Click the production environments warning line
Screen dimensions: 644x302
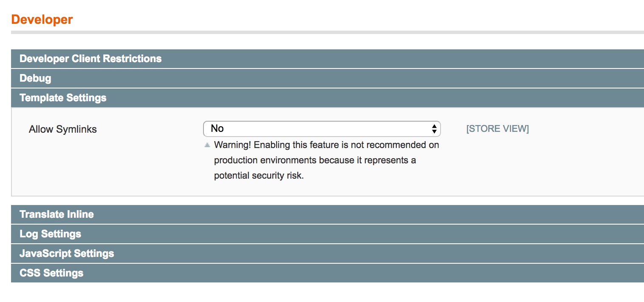tap(315, 160)
